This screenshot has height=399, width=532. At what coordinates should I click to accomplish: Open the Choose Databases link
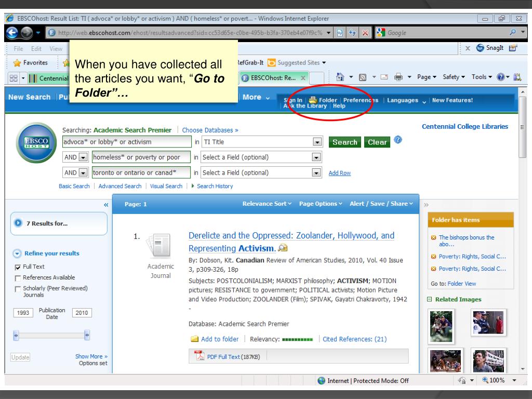click(x=210, y=130)
